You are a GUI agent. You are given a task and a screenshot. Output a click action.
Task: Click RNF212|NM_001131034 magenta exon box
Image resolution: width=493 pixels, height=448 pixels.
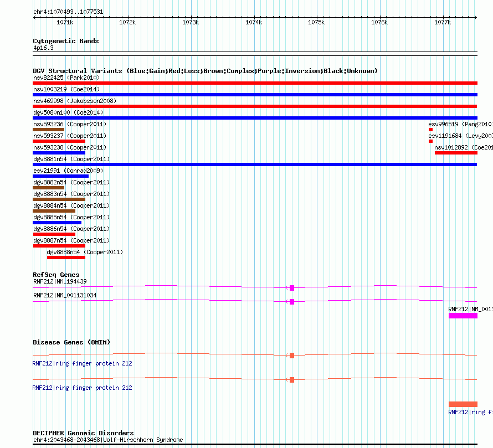pos(292,301)
